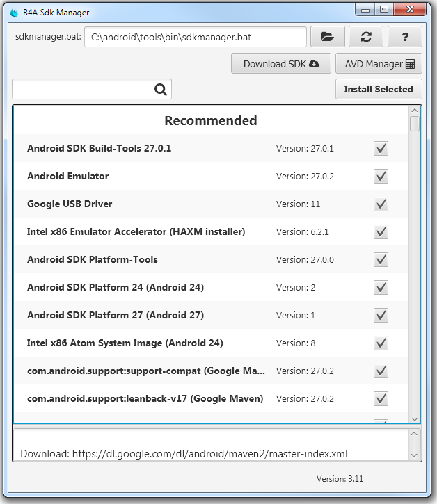This screenshot has height=504, width=437.
Task: Select Android SDK Platform 24 row name
Action: click(116, 287)
